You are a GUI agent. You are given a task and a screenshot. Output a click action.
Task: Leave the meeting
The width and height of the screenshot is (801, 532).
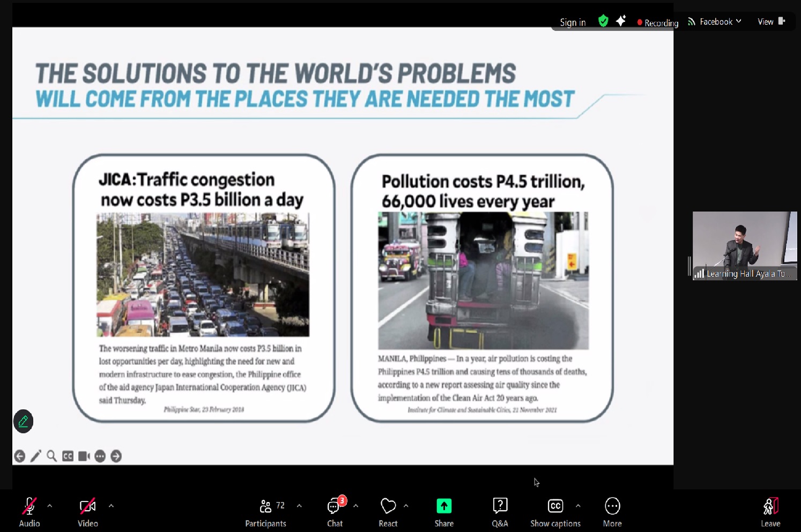click(x=770, y=512)
